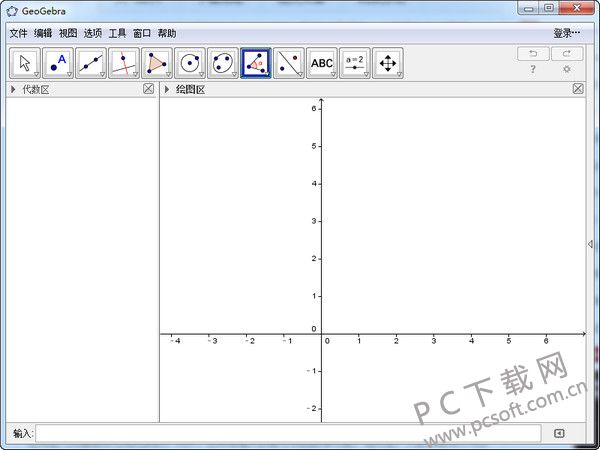600x450 pixels.
Task: Select the Move Graphics View tool
Action: coord(388,63)
